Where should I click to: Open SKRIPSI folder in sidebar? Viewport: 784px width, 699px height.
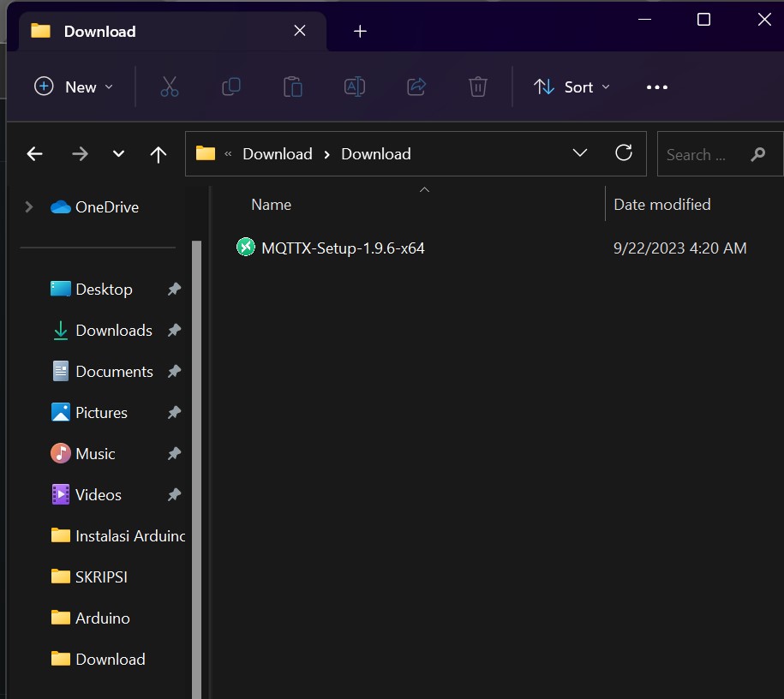[101, 577]
